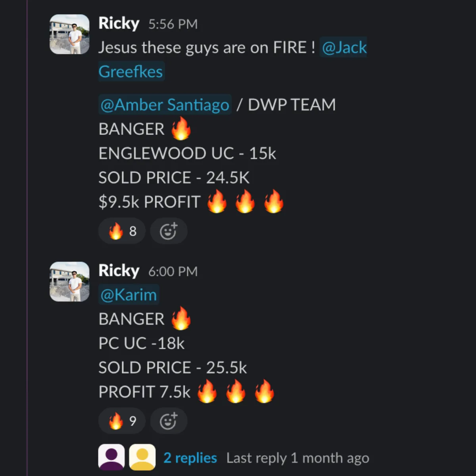Click Ricky's name on the 5:56 PM message
Viewport: 476px width, 476px height.
tap(119, 23)
